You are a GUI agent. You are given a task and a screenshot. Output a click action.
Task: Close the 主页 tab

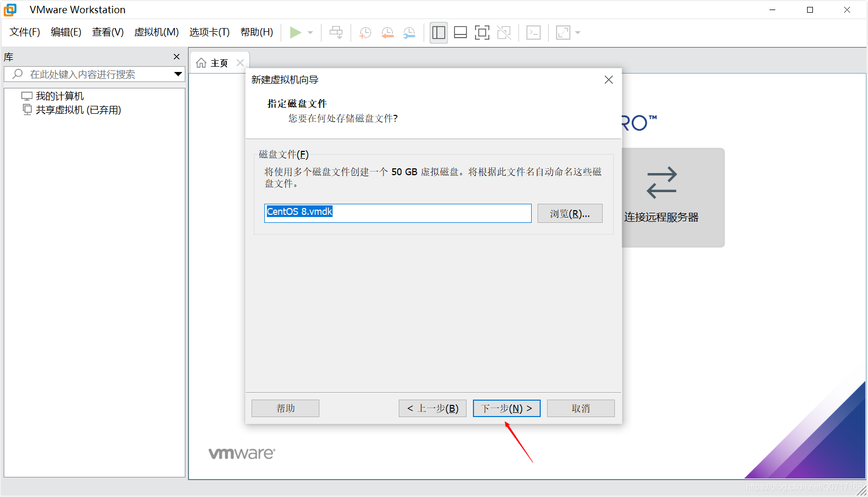(x=240, y=63)
